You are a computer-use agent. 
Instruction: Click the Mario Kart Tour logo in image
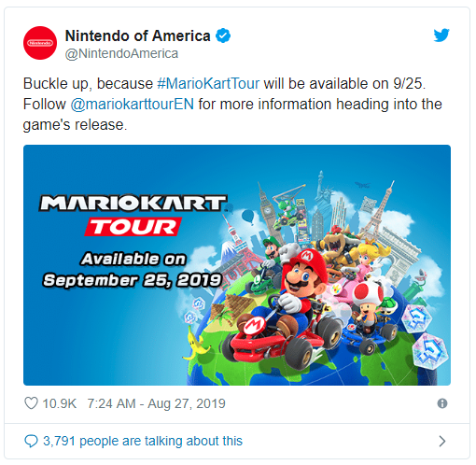(x=133, y=215)
